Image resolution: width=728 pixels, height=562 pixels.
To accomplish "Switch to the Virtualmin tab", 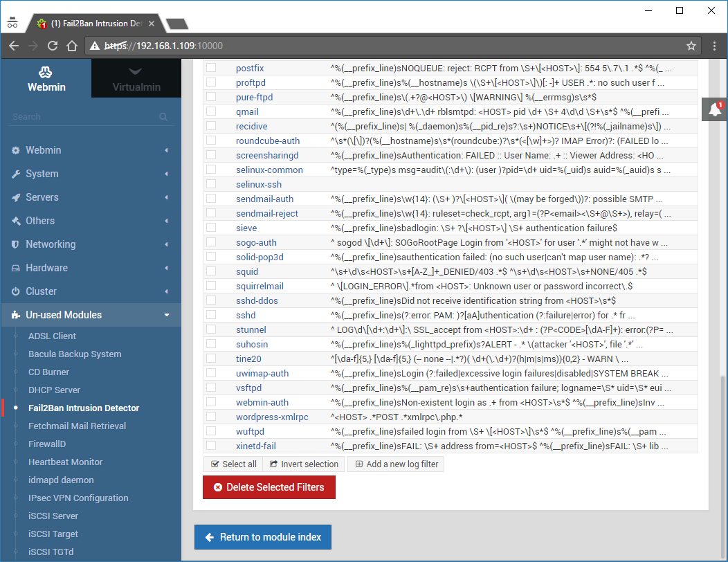I will pyautogui.click(x=136, y=78).
